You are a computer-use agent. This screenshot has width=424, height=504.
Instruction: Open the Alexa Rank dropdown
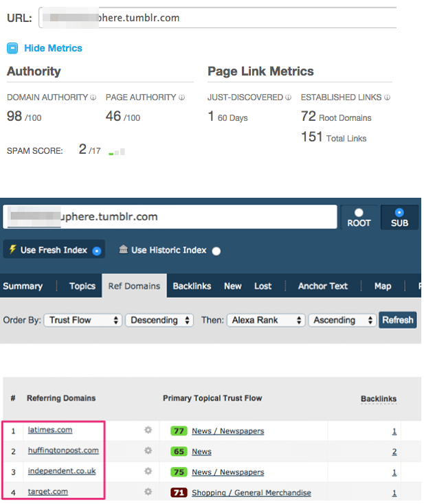click(267, 320)
